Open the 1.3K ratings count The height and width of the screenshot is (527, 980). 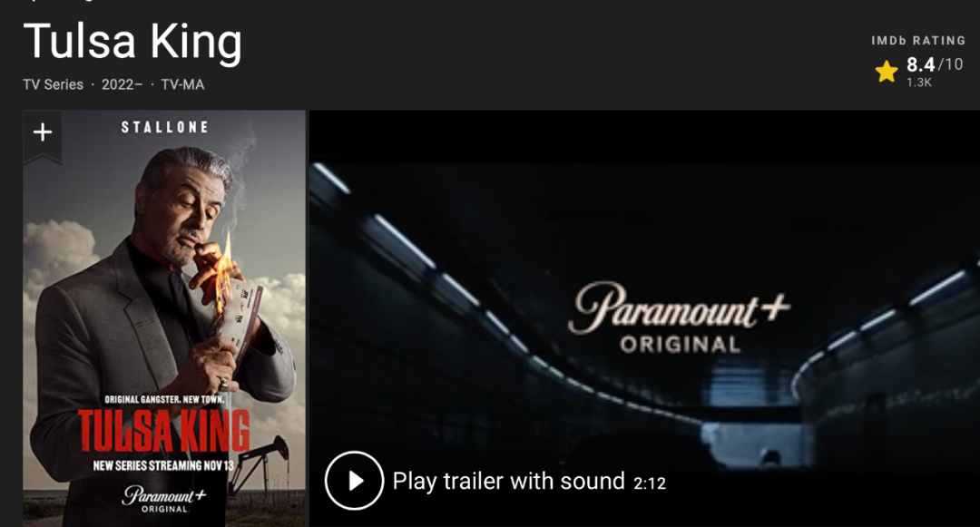pos(918,83)
